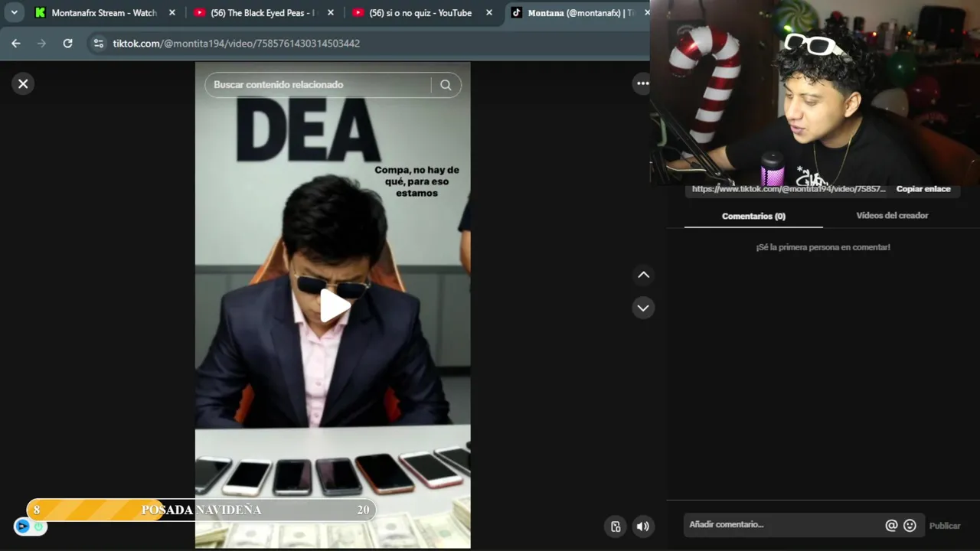Go to the next video arrow
Screen dimensions: 980x551
pyautogui.click(x=643, y=308)
